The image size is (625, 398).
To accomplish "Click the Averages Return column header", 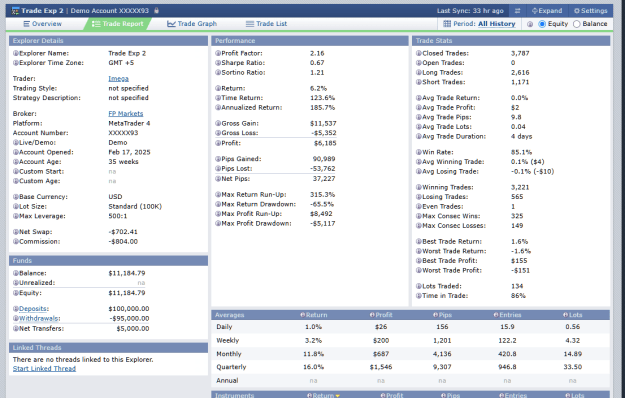I will click(314, 315).
